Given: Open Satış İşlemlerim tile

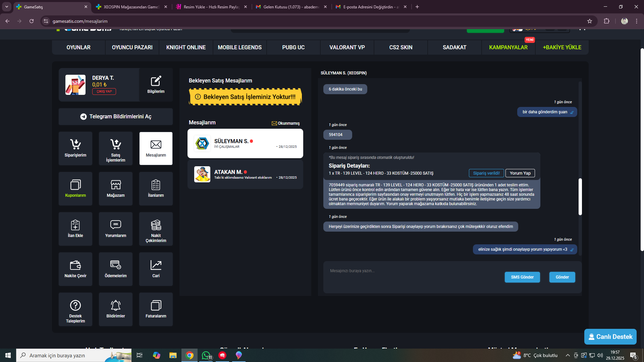Looking at the screenshot, I should point(116,148).
